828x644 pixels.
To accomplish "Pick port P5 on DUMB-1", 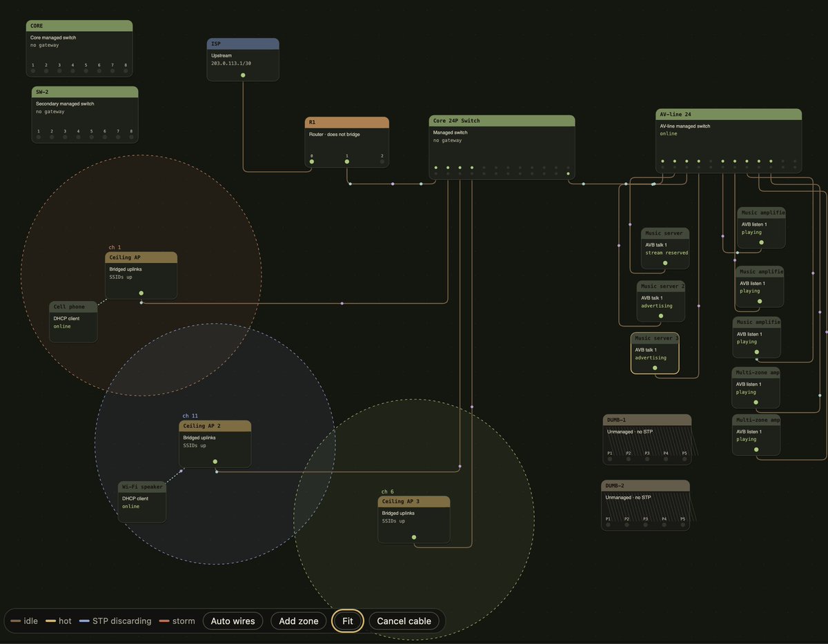I will [x=684, y=458].
